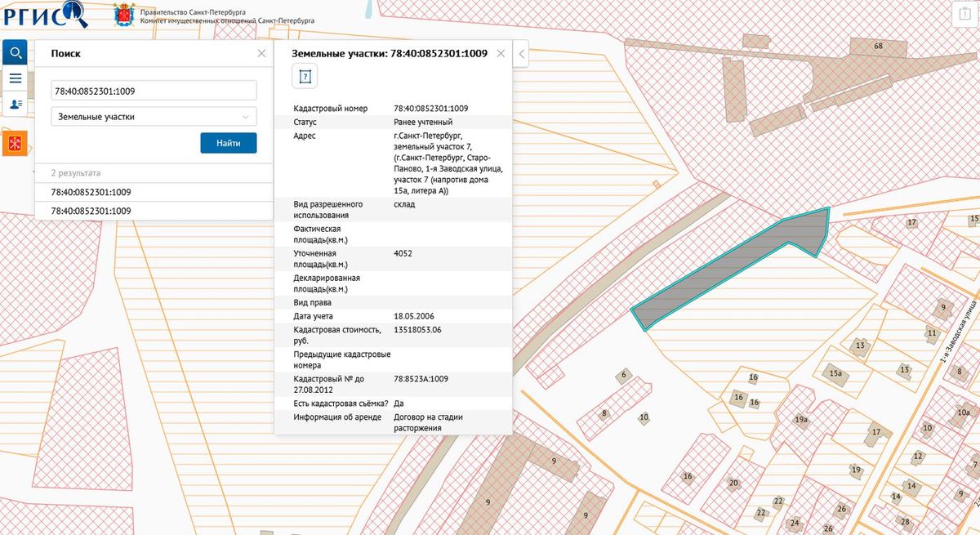Collapse the details panel with the chevron
Viewport: 980px width, 535px height.
(522, 55)
